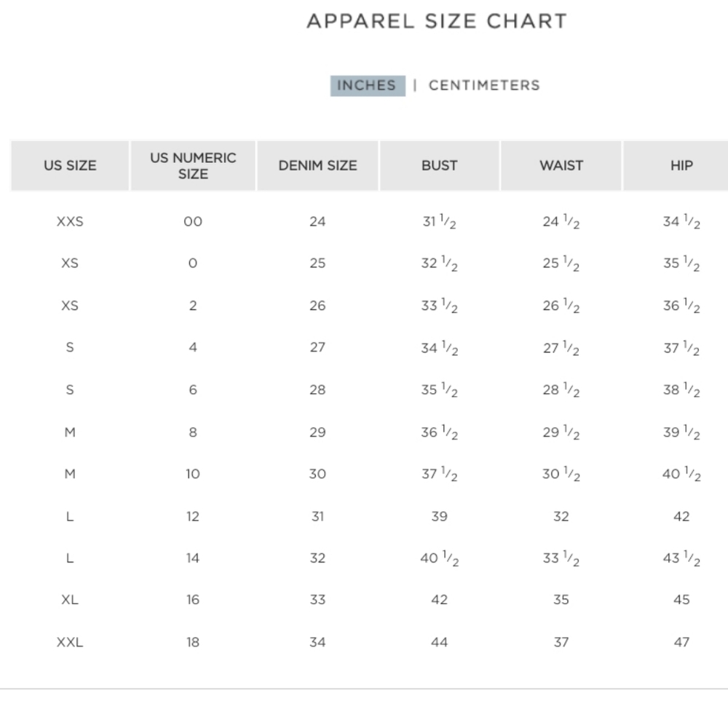Switch to Inches units
This screenshot has height=728, width=728.
click(x=367, y=85)
